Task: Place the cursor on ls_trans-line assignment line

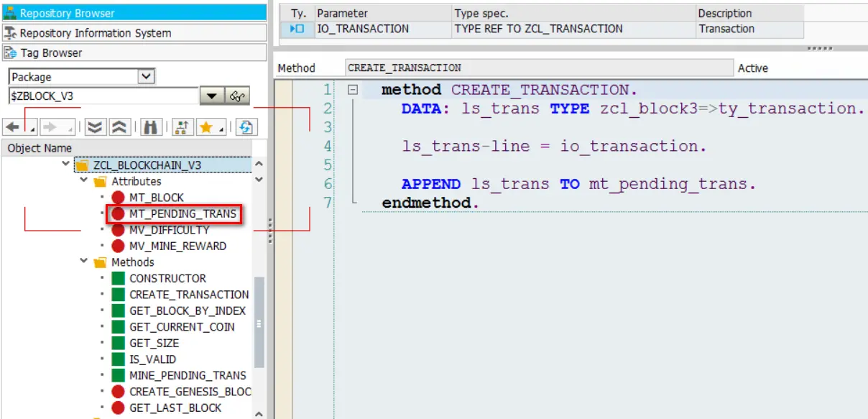Action: [554, 147]
